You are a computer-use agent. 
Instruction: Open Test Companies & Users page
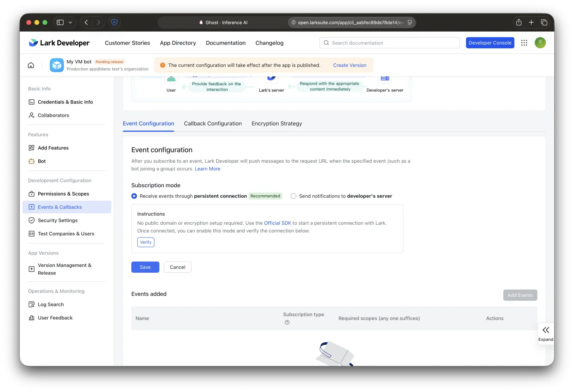coord(67,234)
